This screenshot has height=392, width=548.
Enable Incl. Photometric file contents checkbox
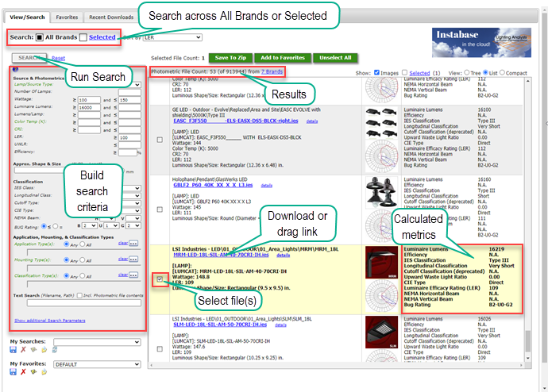[x=79, y=295]
